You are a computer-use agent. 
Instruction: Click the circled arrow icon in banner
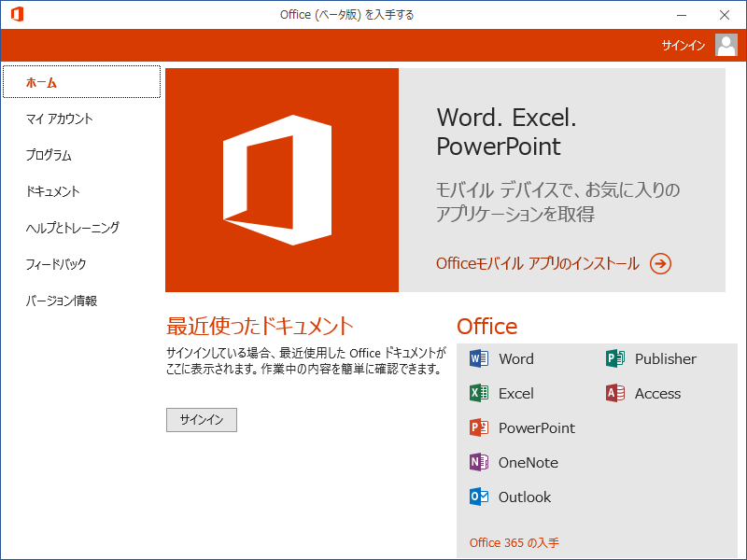[x=660, y=263]
